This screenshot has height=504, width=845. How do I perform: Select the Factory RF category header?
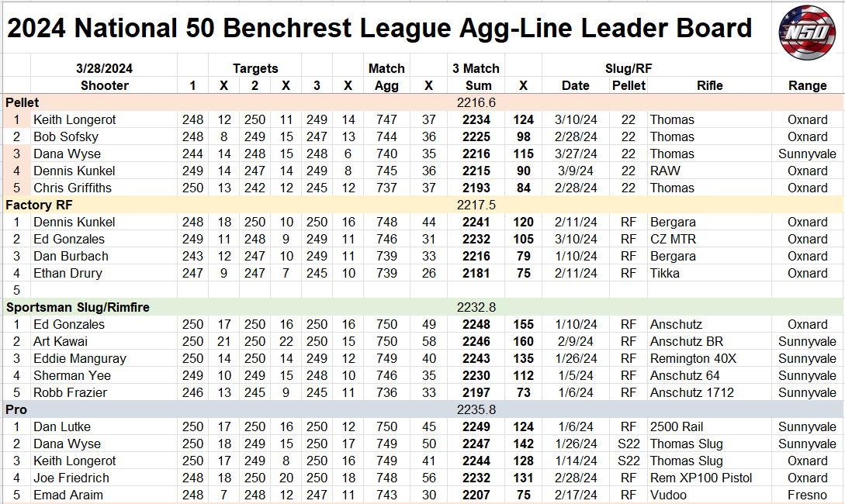(39, 205)
